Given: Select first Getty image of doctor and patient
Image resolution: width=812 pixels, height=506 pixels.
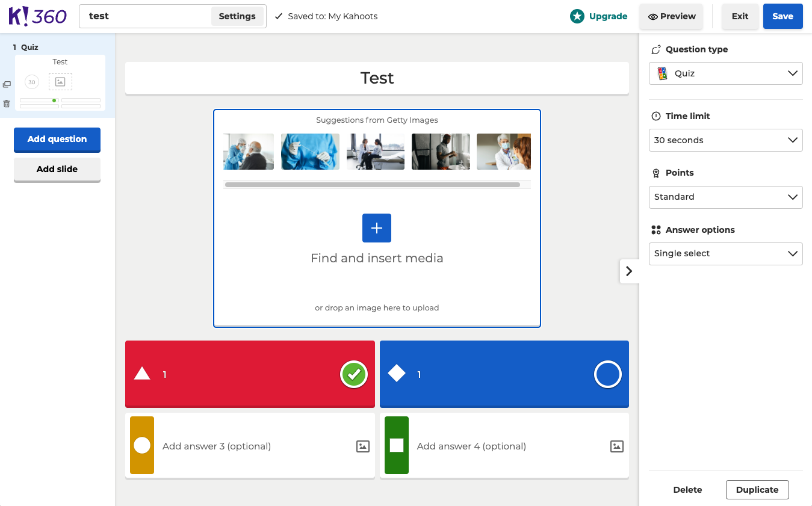Looking at the screenshot, I should click(249, 152).
